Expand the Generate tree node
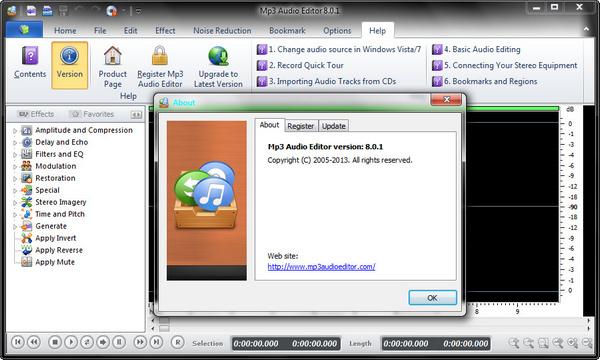Viewport: 600px width, 360px height. pyautogui.click(x=15, y=226)
